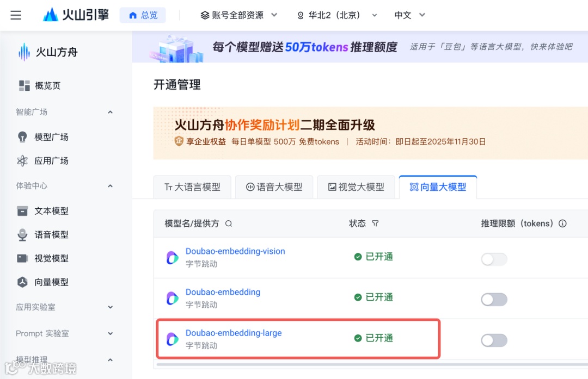Click the 模型广场 lightbulb icon
Image resolution: width=588 pixels, height=379 pixels.
pos(22,137)
